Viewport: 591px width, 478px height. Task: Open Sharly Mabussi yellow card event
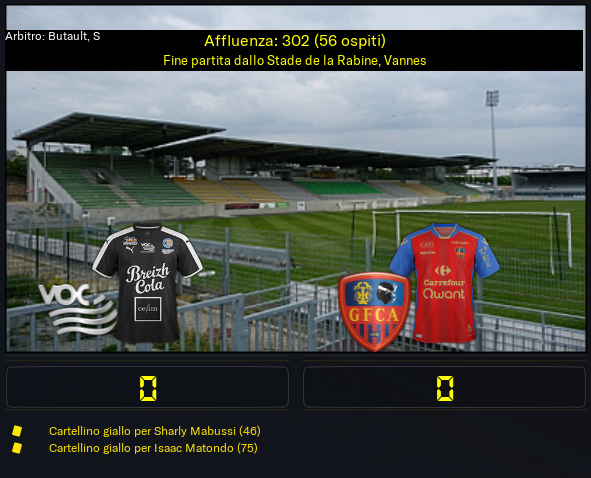coord(155,431)
